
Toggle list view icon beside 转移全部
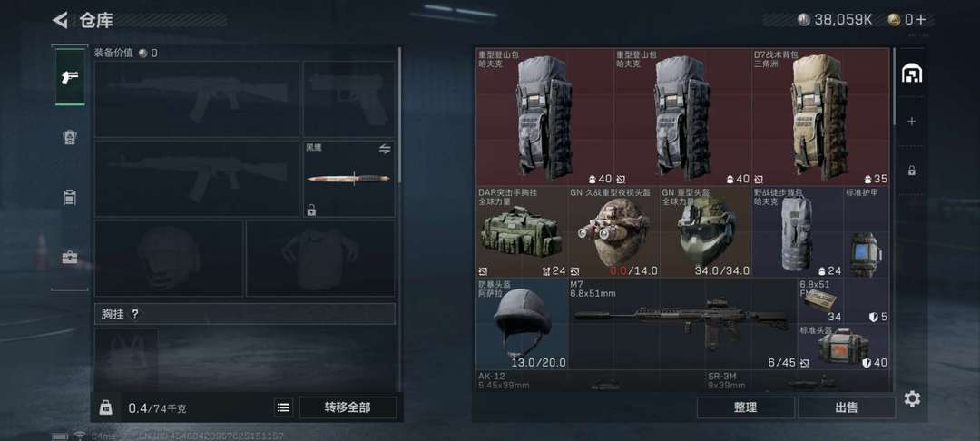click(x=283, y=407)
